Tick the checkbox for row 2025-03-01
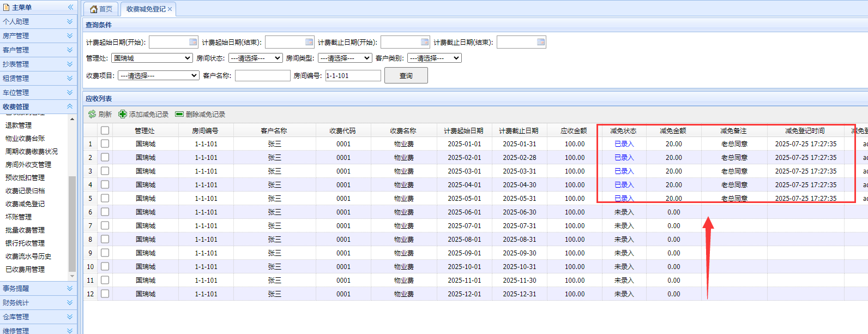 pyautogui.click(x=105, y=171)
